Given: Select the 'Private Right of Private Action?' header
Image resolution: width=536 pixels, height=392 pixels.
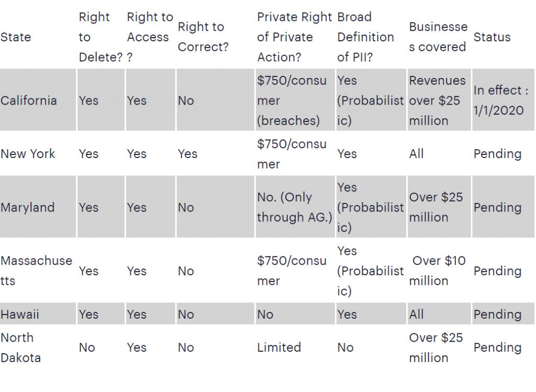Looking at the screenshot, I should pos(294,37).
